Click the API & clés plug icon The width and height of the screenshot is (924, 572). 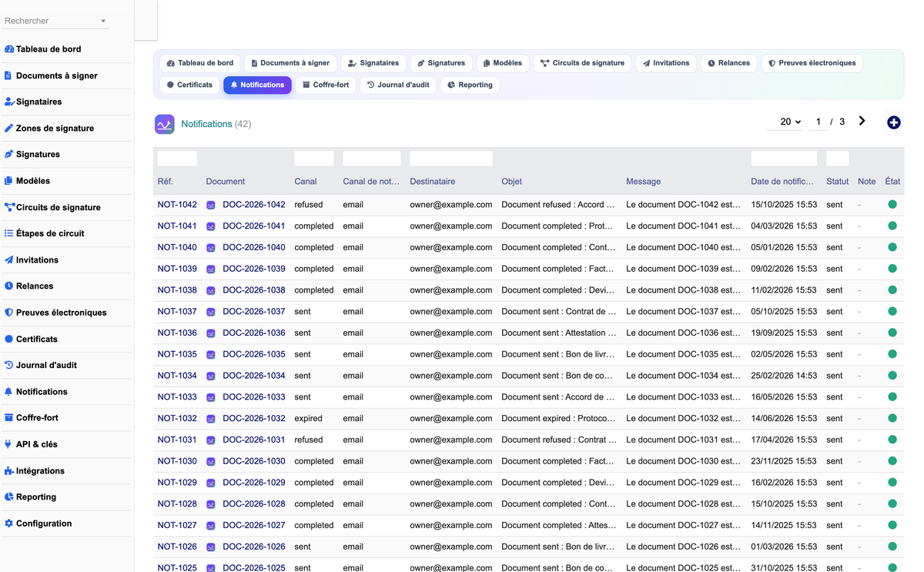tap(8, 444)
